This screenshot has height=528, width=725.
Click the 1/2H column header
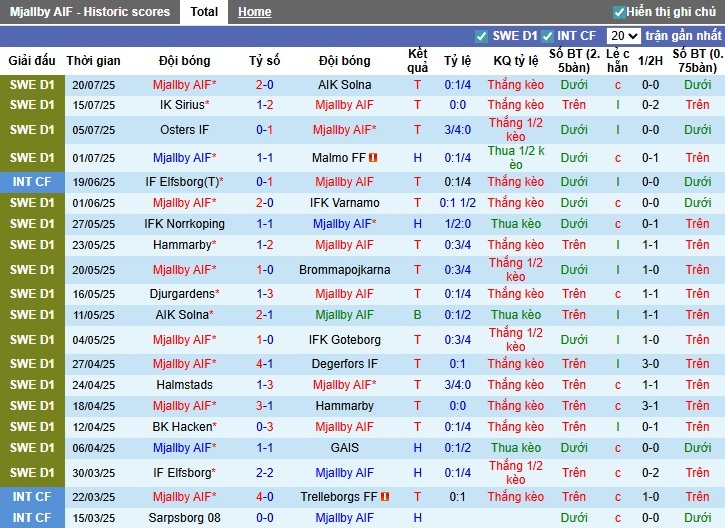point(650,61)
